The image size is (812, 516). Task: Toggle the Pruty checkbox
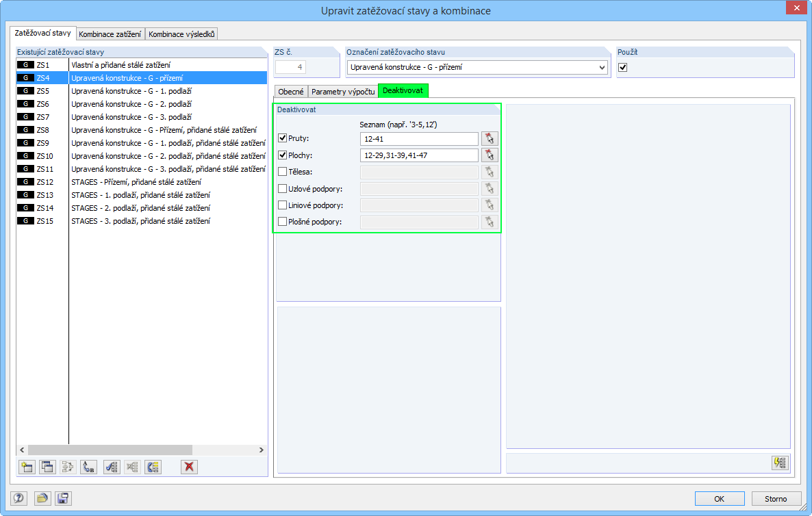282,138
